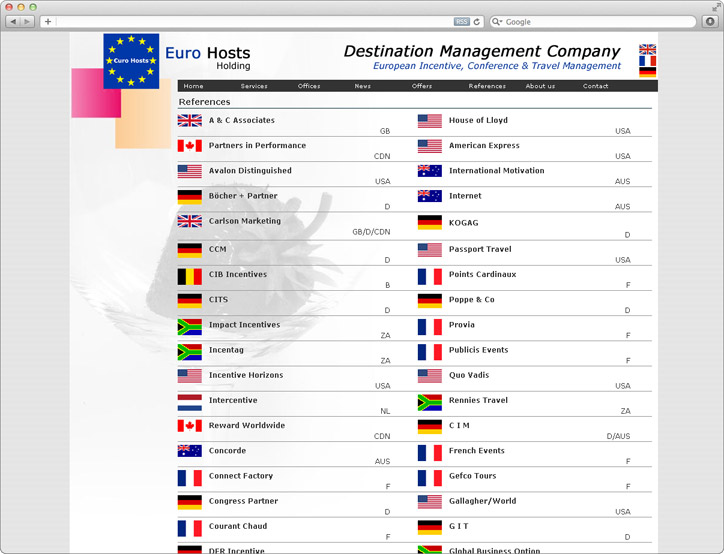Viewport: 724px width, 554px height.
Task: Click the C I M company name
Action: pyautogui.click(x=459, y=425)
